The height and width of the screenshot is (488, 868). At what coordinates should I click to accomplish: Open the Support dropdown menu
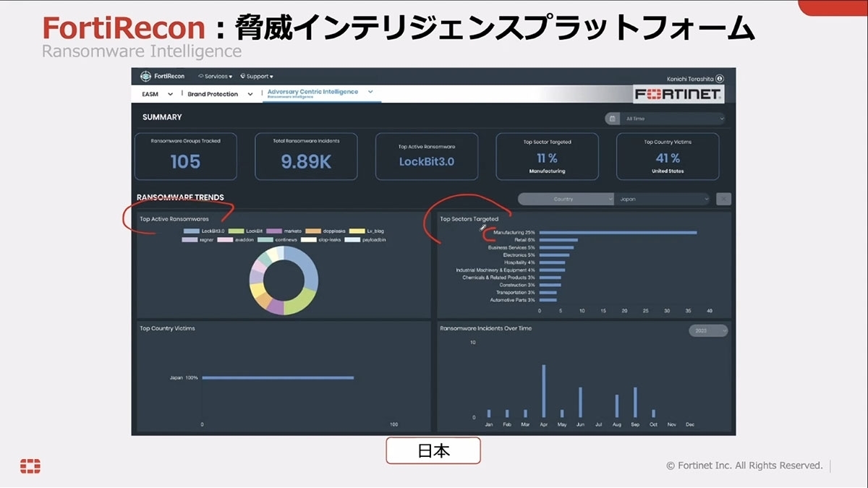click(x=257, y=76)
